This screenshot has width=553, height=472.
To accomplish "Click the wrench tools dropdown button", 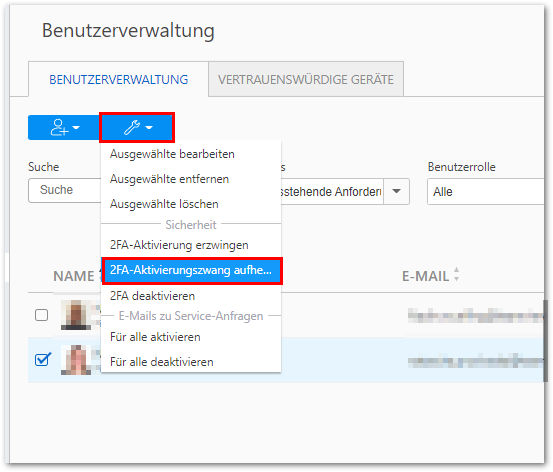I will coord(137,127).
